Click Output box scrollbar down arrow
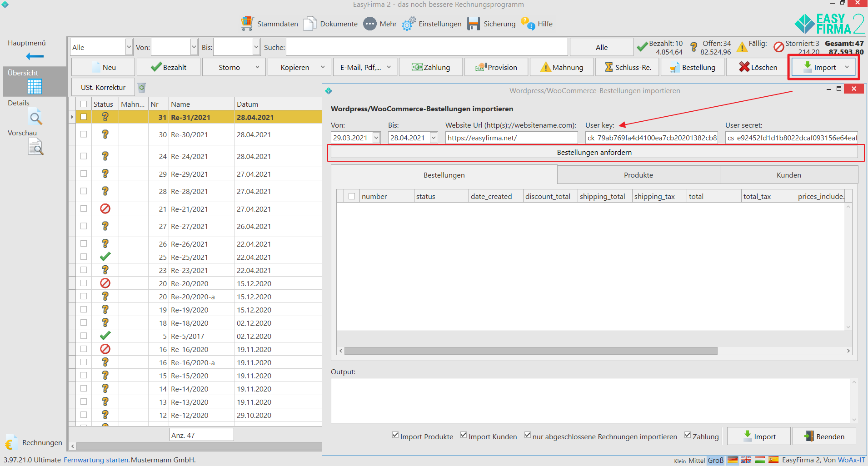 click(854, 420)
